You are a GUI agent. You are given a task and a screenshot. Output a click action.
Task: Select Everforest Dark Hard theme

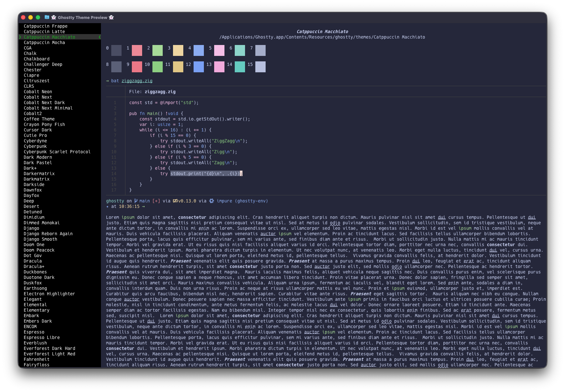click(x=50, y=348)
